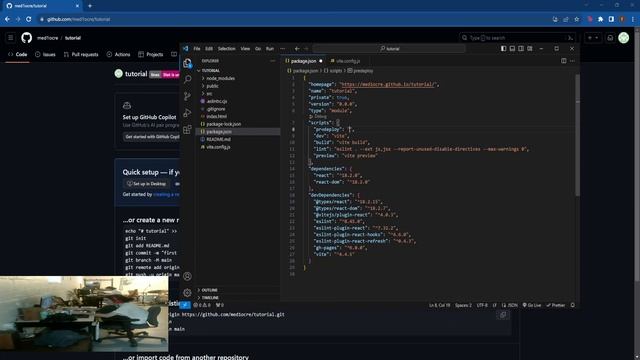Open the VS Code overflow menu ellipsis
640x360 pixels.
click(x=282, y=49)
